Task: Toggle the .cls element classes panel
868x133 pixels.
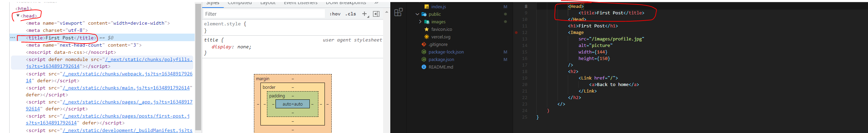Action: pyautogui.click(x=351, y=14)
